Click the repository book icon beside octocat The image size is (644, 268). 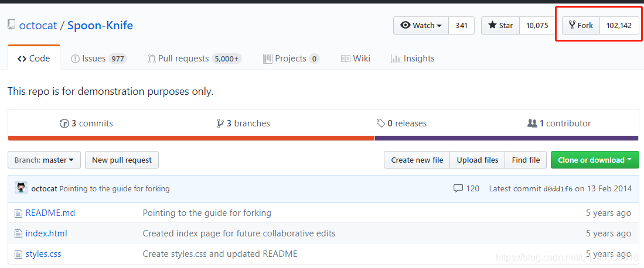coord(12,25)
